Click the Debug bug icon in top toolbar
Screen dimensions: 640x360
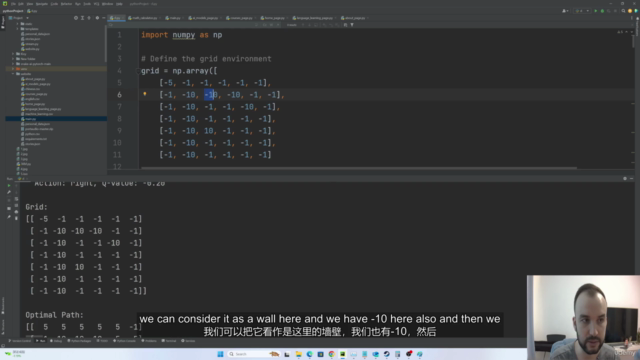[602, 11]
